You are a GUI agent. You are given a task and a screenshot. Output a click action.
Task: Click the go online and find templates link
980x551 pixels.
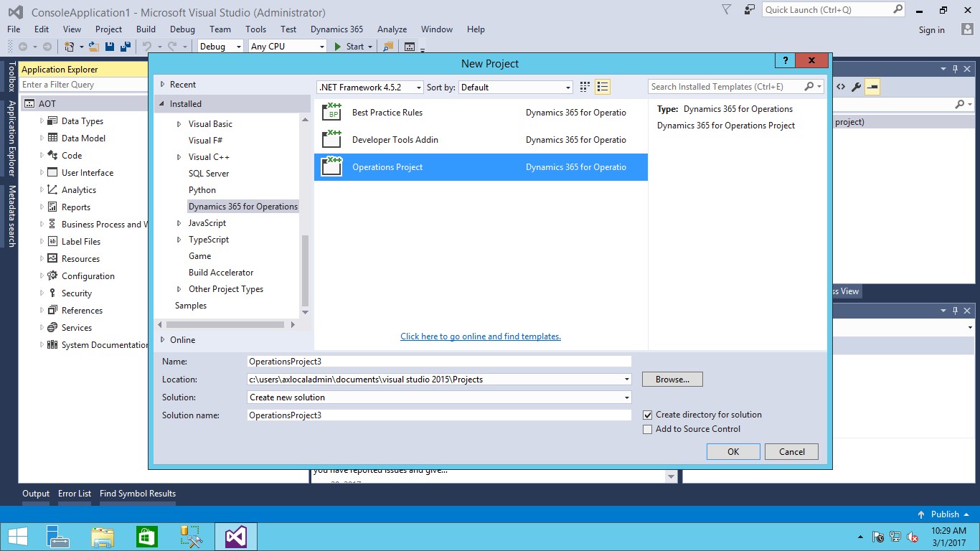[481, 336]
